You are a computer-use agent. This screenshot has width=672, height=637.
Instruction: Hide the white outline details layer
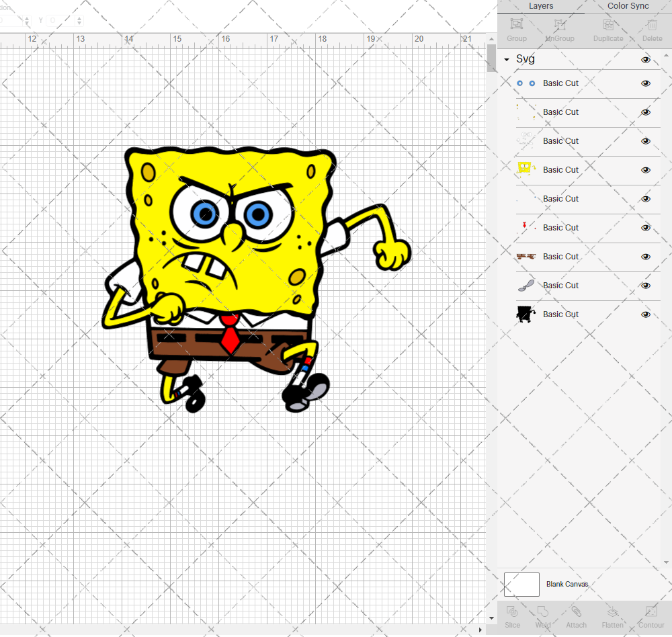pyautogui.click(x=645, y=141)
